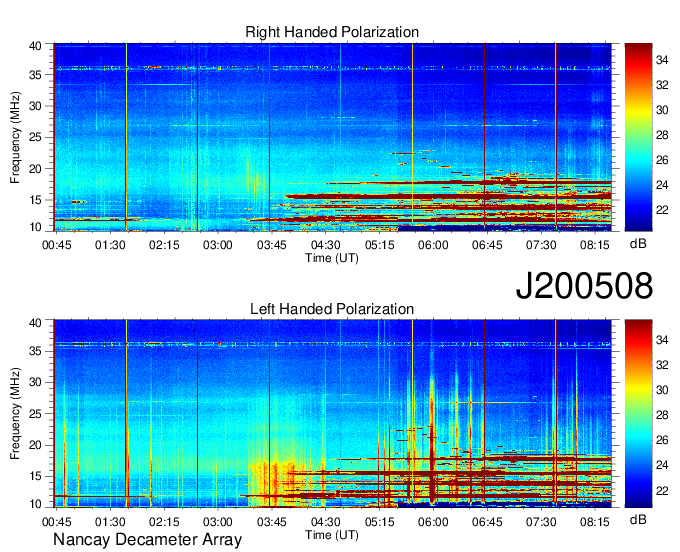
Task: Click the 07:30 time tick under Left Handed plot
Action: pos(541,522)
